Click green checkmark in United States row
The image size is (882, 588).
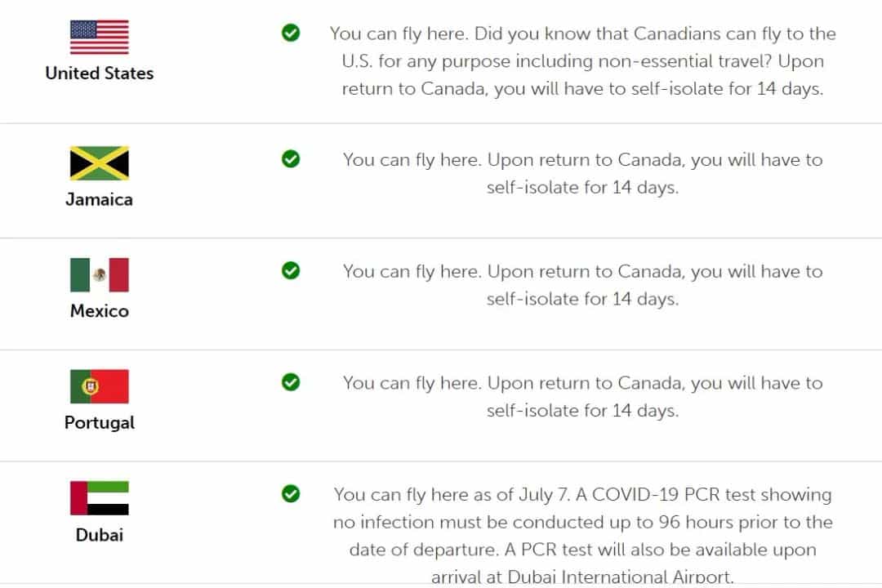click(291, 33)
